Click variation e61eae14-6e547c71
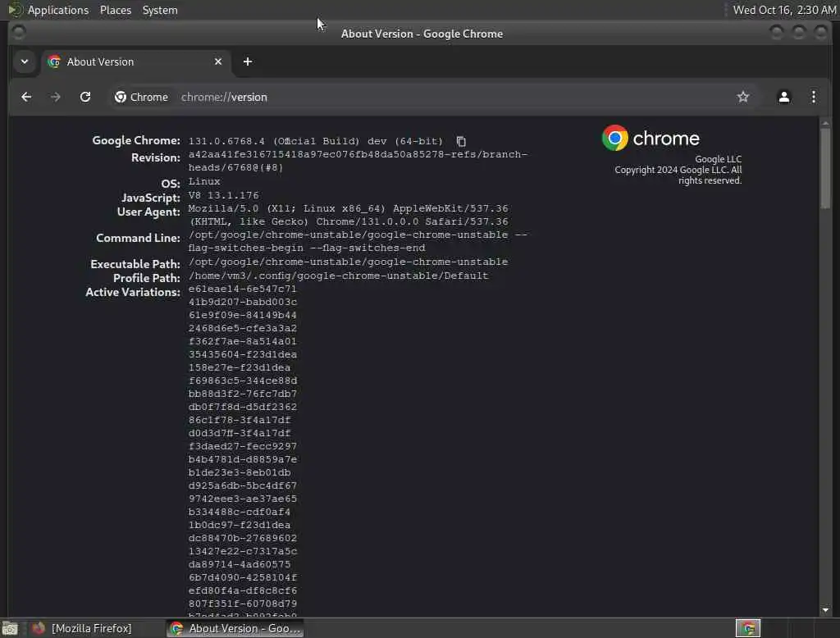This screenshot has width=840, height=638. (x=242, y=289)
